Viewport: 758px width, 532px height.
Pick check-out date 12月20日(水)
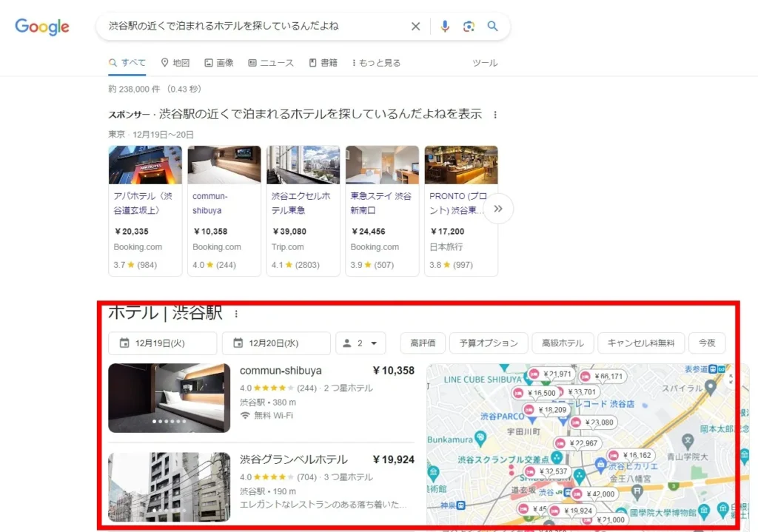[276, 343]
